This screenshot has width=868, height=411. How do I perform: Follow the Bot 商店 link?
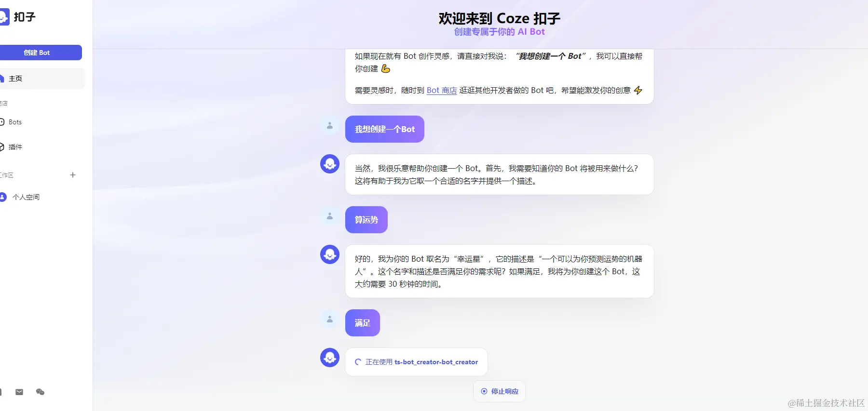(x=442, y=90)
